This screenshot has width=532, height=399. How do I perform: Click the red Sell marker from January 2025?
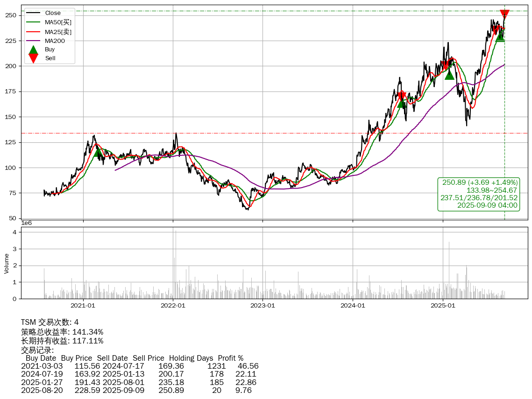click(446, 65)
